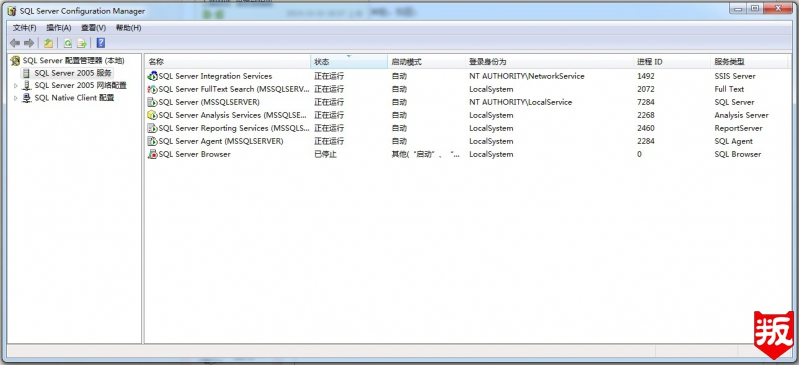The width and height of the screenshot is (799, 365).
Task: Click the Back arrow toolbar icon
Action: pyautogui.click(x=15, y=43)
